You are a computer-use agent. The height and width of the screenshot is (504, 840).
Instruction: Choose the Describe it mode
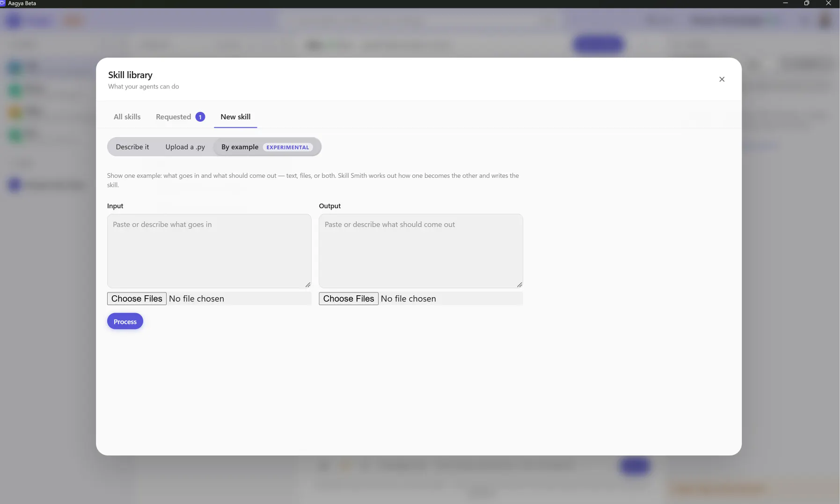click(132, 147)
